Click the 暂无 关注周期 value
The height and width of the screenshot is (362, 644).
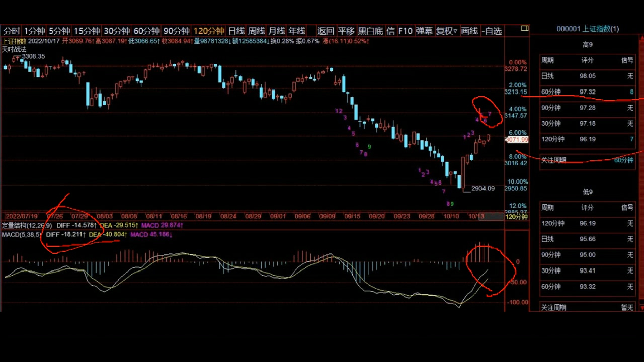[627, 307]
